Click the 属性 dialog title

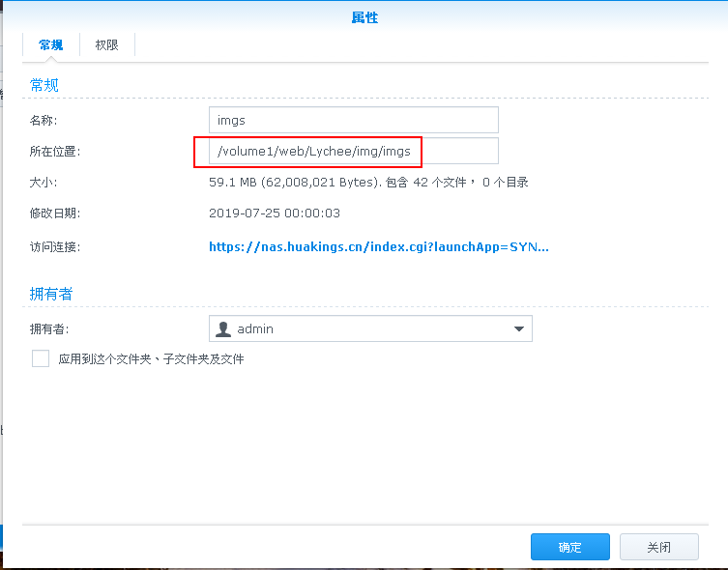[x=364, y=17]
